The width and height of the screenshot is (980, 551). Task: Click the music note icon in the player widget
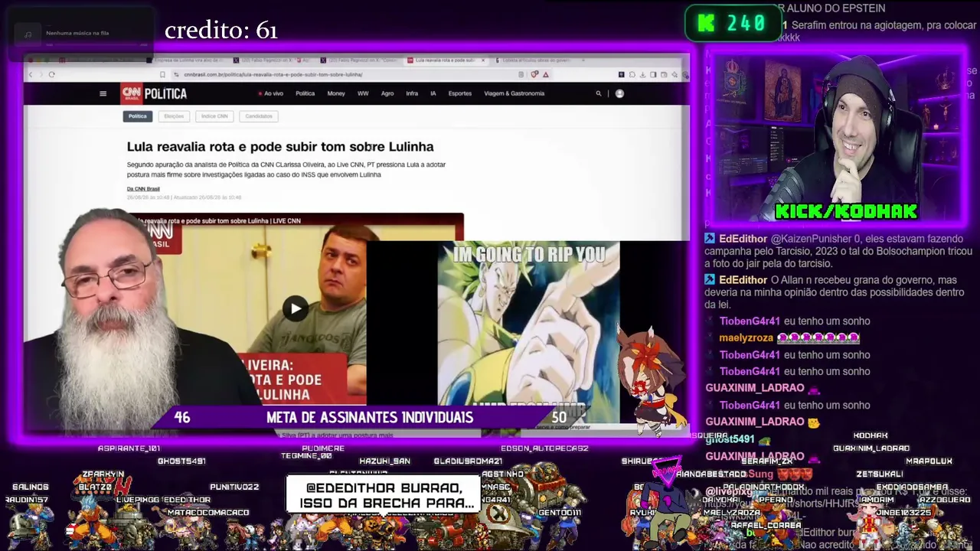click(x=28, y=34)
